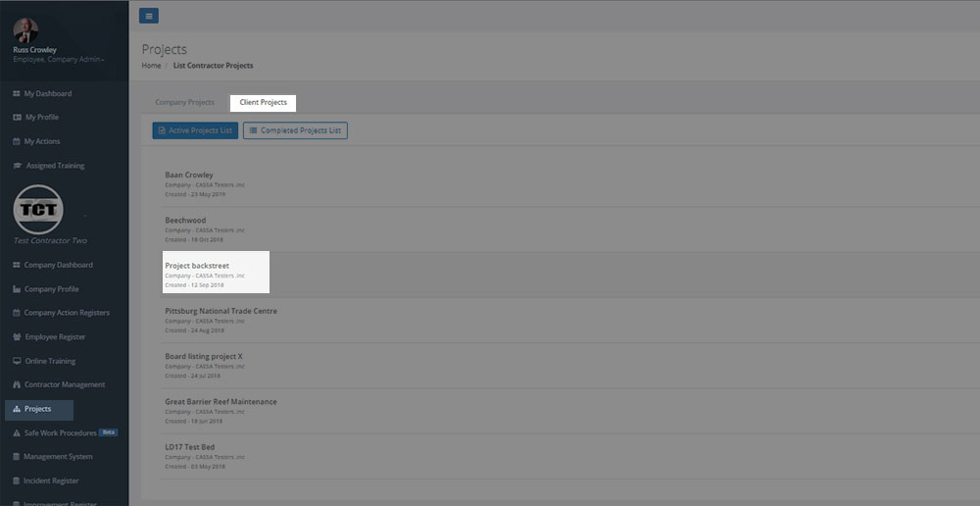The width and height of the screenshot is (980, 506).
Task: Click Contractor Management binoculars icon
Action: 17,384
